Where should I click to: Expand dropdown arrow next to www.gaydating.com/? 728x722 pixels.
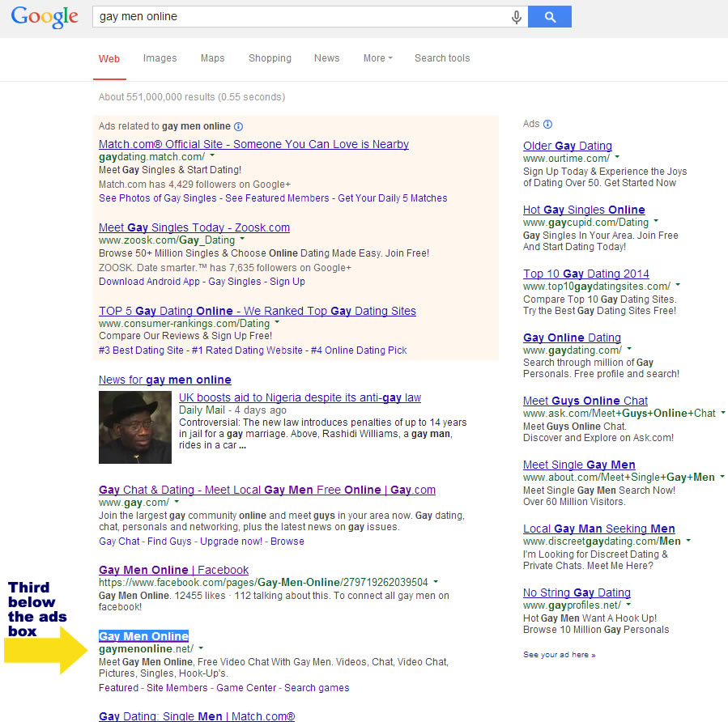tap(629, 349)
